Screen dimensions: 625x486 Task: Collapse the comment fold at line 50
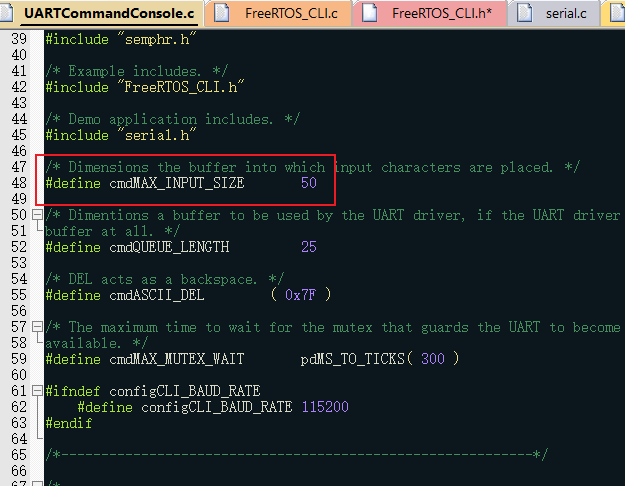coord(37,215)
